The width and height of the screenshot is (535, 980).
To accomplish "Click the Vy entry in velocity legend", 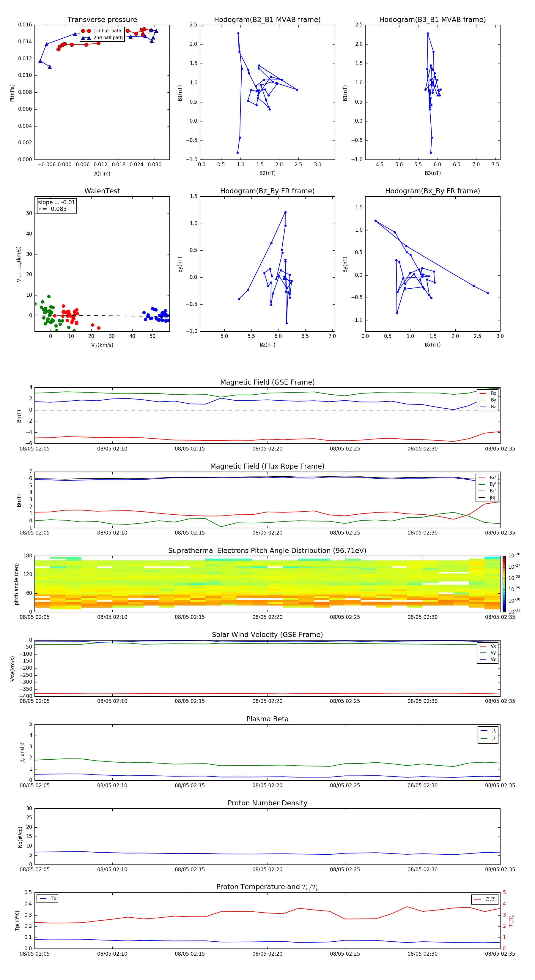I will coord(488,652).
